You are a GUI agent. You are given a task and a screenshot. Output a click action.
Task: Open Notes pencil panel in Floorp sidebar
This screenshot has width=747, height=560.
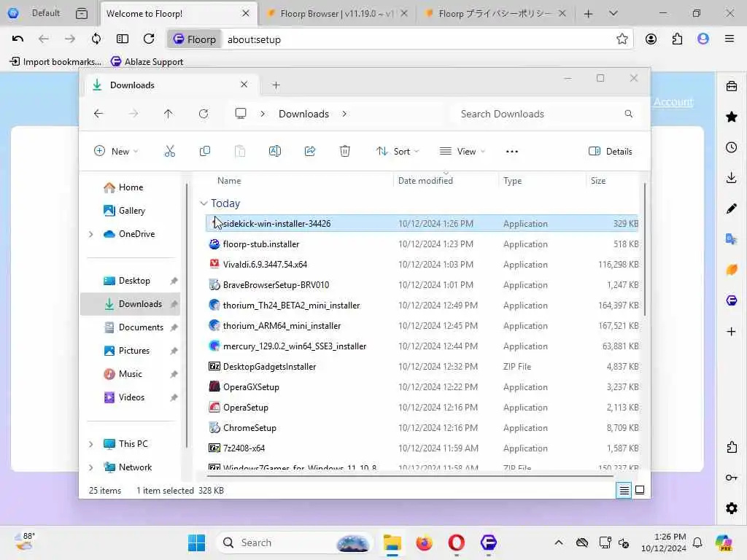[x=732, y=209]
